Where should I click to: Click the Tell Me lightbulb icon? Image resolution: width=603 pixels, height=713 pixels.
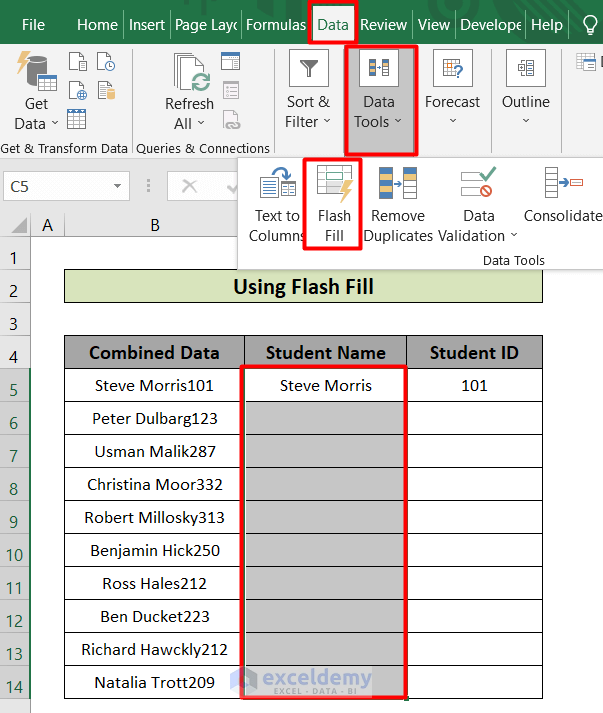tap(590, 25)
